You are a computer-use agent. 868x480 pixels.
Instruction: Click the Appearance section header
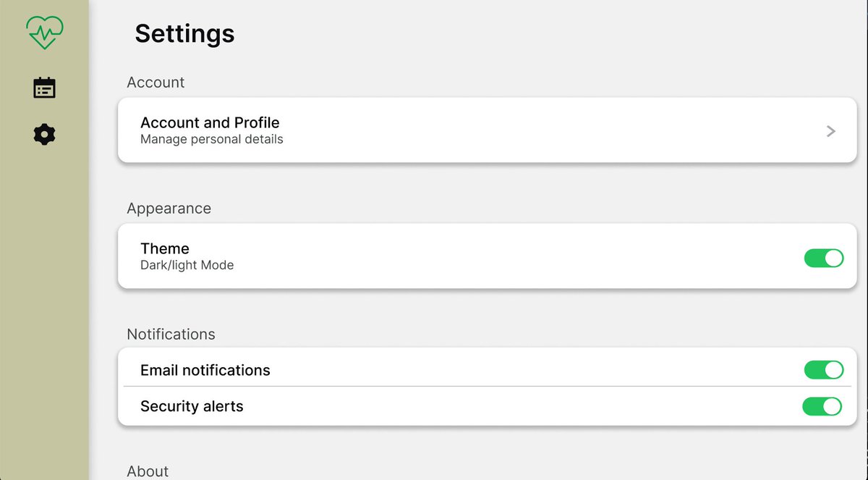pyautogui.click(x=169, y=209)
